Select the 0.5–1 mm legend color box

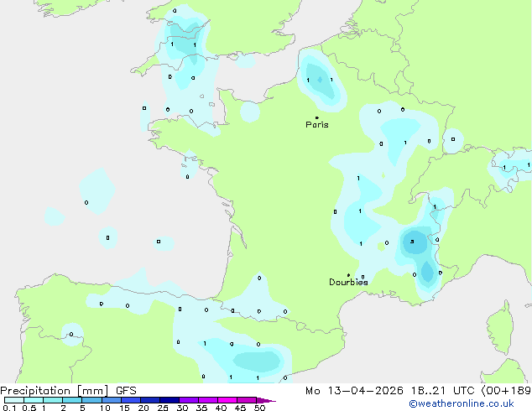34,400
